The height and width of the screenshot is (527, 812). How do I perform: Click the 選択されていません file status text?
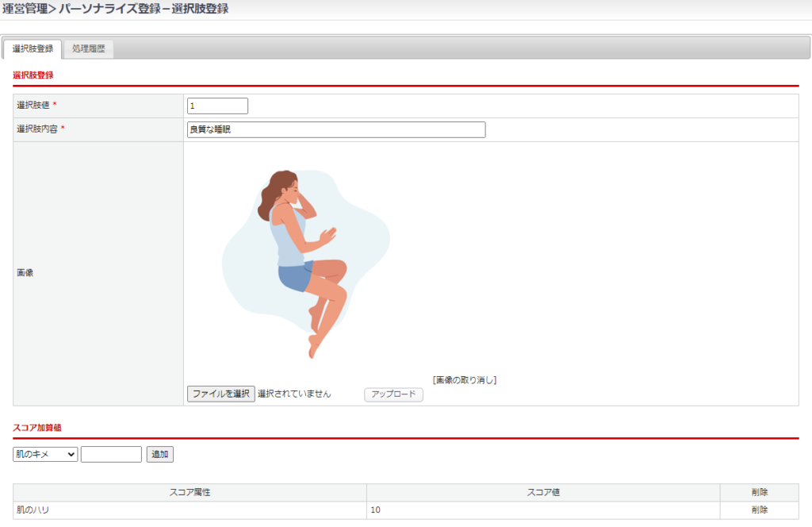(x=294, y=394)
